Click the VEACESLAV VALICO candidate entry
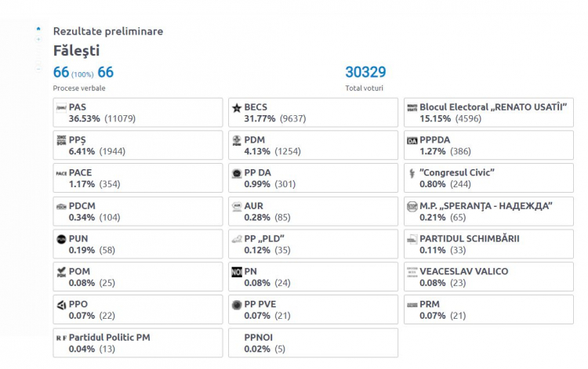588x369 pixels. [488, 277]
